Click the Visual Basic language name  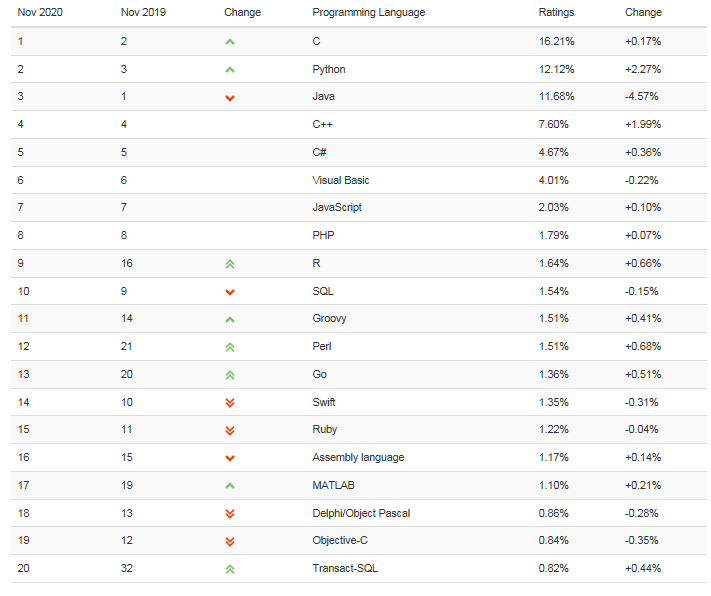point(341,181)
